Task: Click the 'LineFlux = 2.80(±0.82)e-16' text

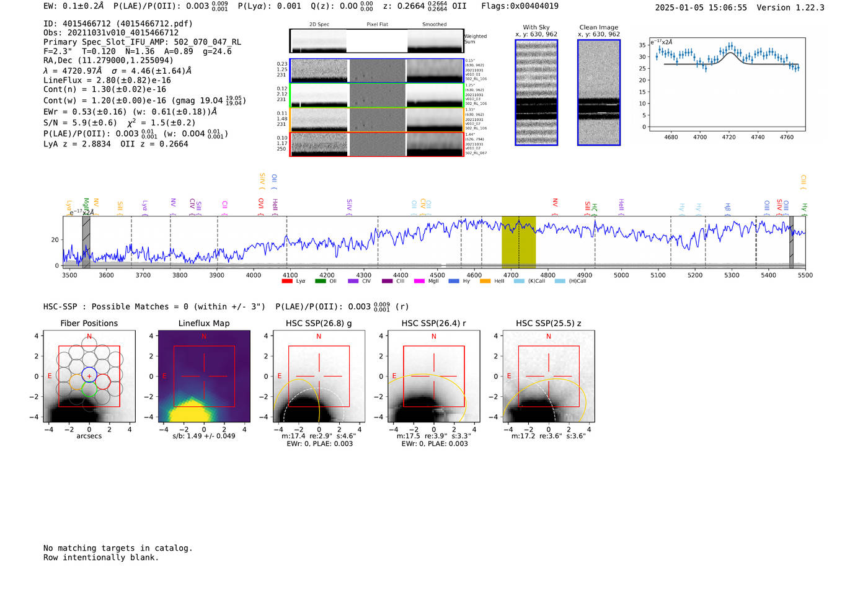Action: 107,80
